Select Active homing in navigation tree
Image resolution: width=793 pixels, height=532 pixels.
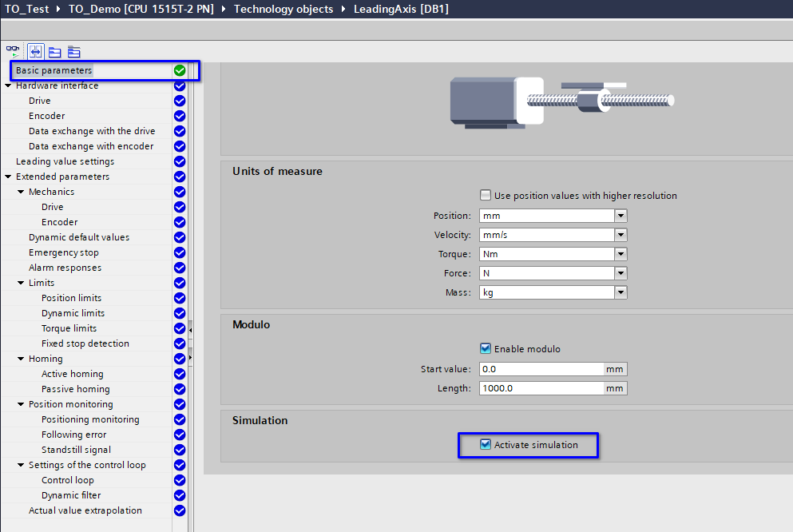pyautogui.click(x=72, y=374)
